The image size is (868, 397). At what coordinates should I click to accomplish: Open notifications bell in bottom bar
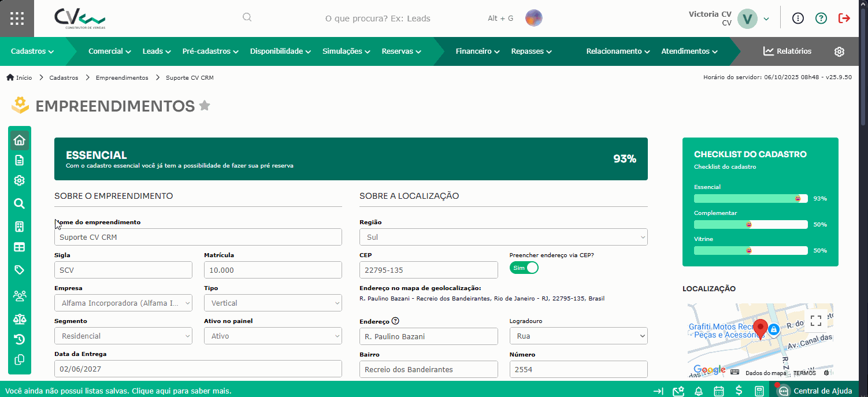(x=699, y=391)
